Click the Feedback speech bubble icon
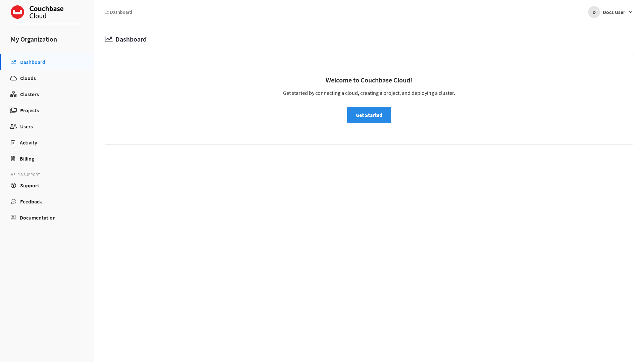 point(13,201)
